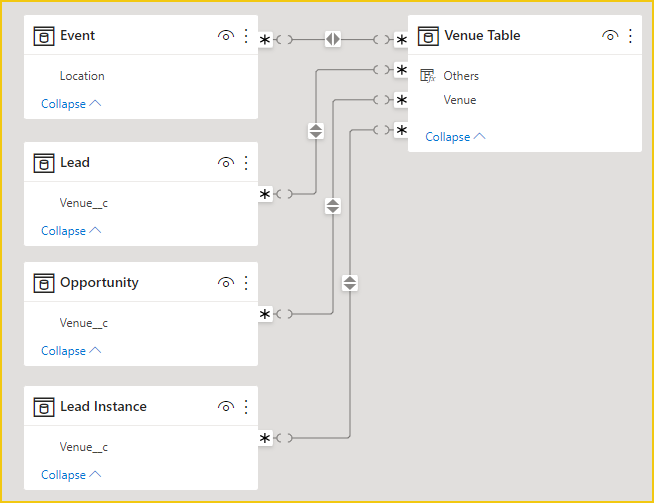This screenshot has width=654, height=503.
Task: Click the many-cardinality asterisk on Event table
Action: pos(265,40)
